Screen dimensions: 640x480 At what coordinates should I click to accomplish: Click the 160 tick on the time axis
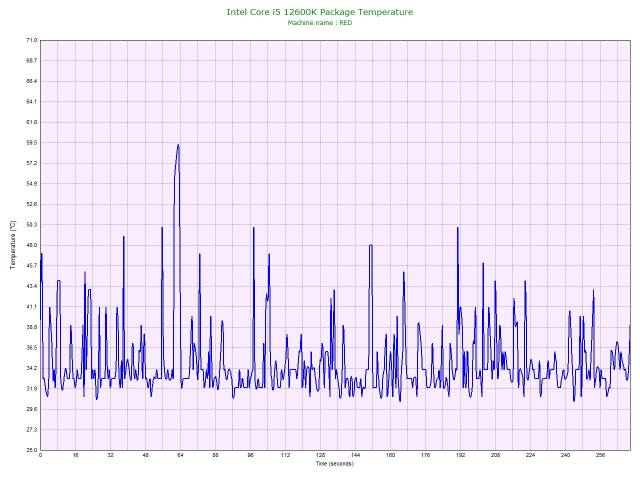[x=390, y=456]
